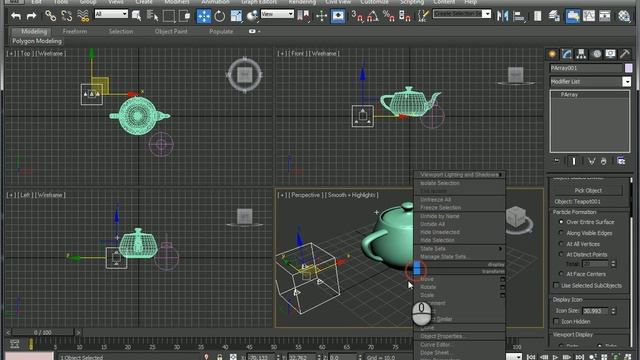Select At All Vertices radio button
Screen dimensions: 640x360
click(561, 244)
